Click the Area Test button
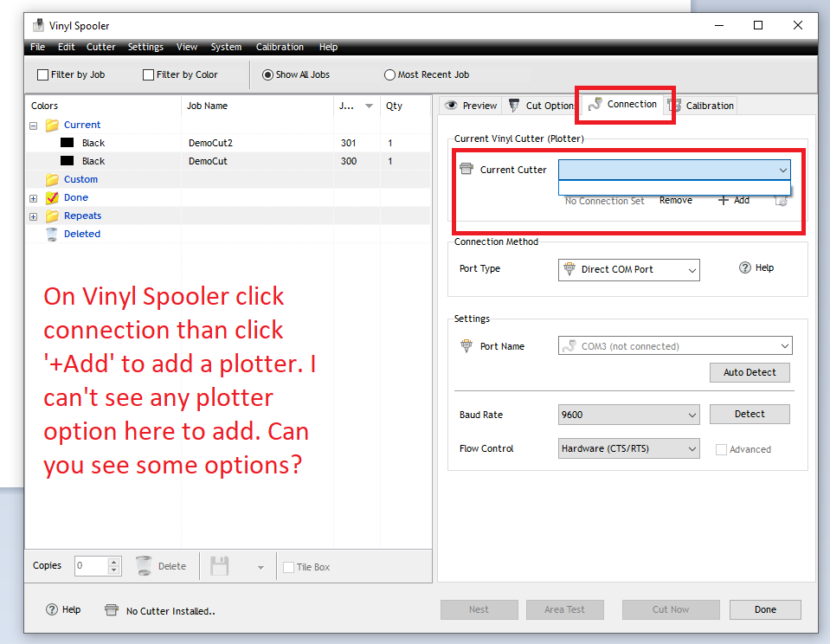The width and height of the screenshot is (830, 644). click(x=565, y=609)
